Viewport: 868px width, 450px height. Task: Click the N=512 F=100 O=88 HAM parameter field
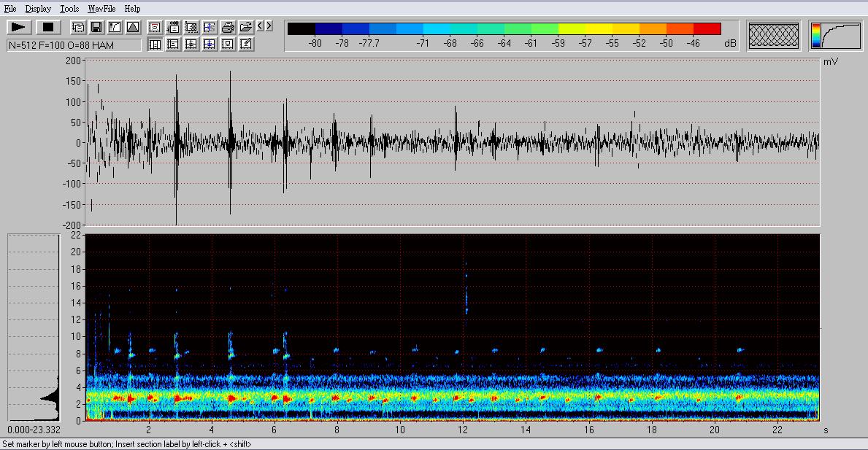tap(74, 45)
